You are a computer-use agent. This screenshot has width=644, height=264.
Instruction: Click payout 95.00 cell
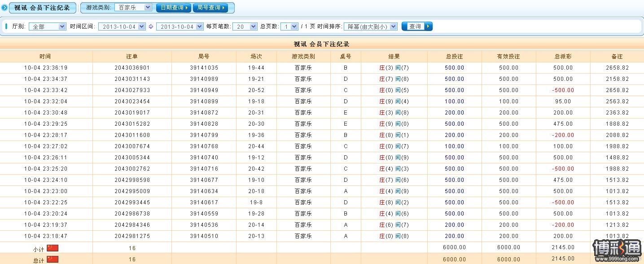point(563,101)
